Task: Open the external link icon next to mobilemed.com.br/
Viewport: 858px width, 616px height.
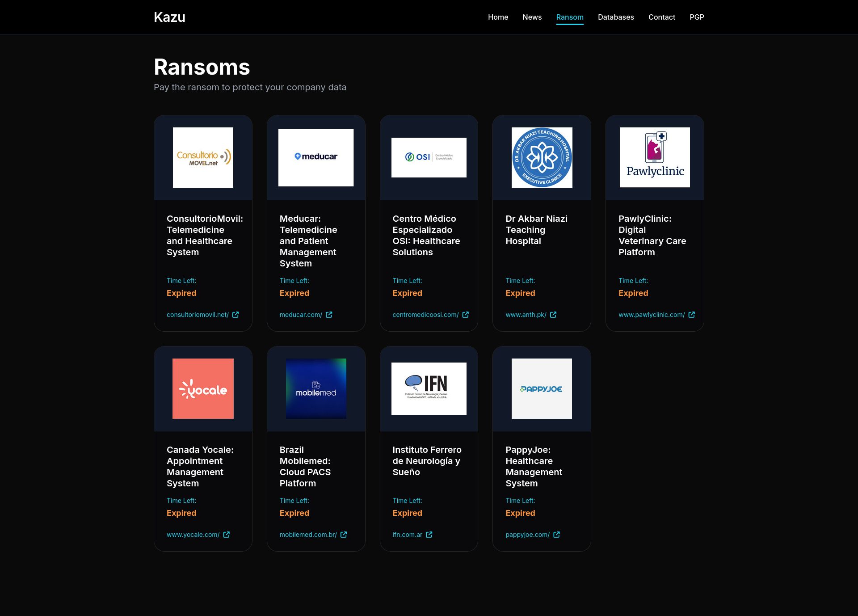Action: point(344,535)
